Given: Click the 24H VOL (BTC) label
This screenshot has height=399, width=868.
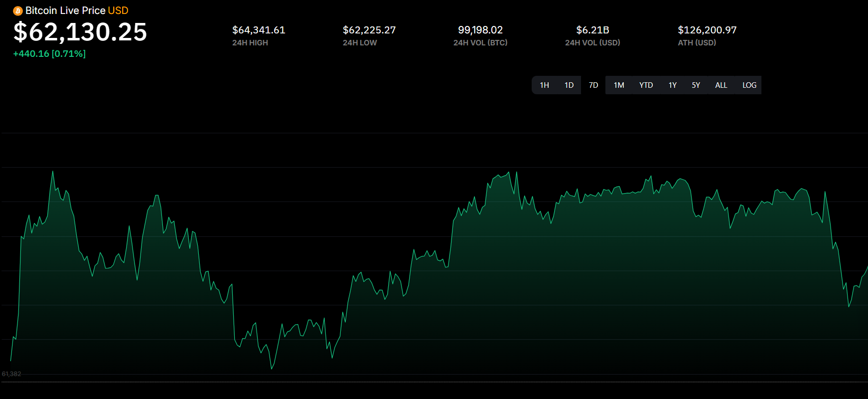Looking at the screenshot, I should pyautogui.click(x=480, y=43).
